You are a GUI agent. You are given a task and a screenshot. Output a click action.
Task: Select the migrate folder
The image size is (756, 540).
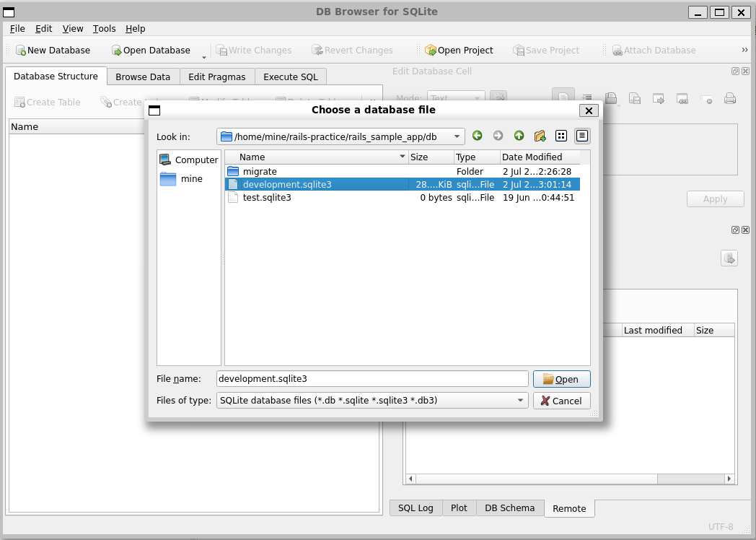point(402,171)
